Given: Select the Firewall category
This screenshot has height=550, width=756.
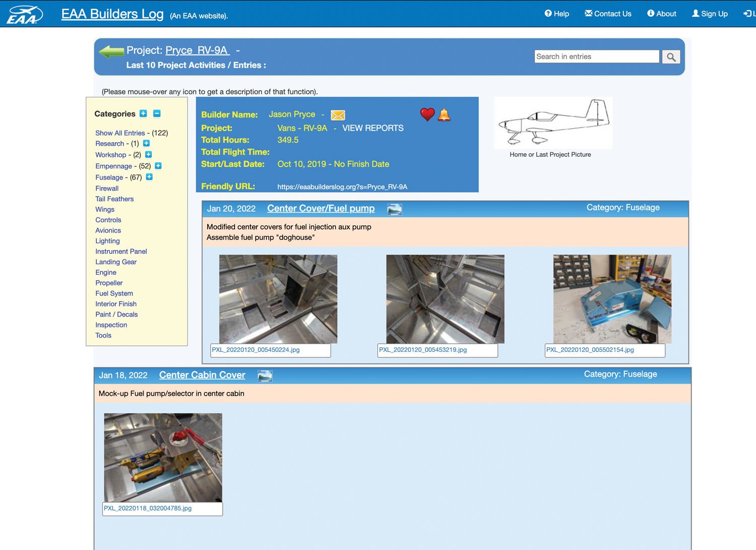Looking at the screenshot, I should 107,189.
